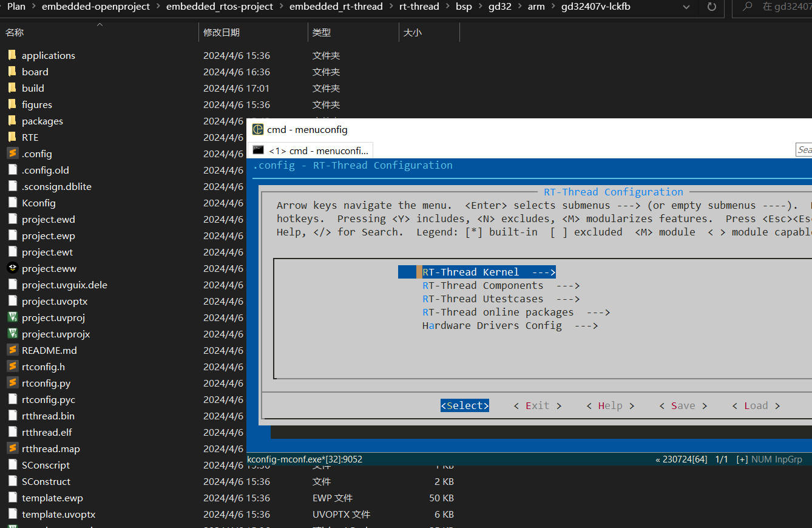Viewport: 812px width, 528px height.
Task: Click the project.uvprojx Keil icon
Action: (x=12, y=334)
